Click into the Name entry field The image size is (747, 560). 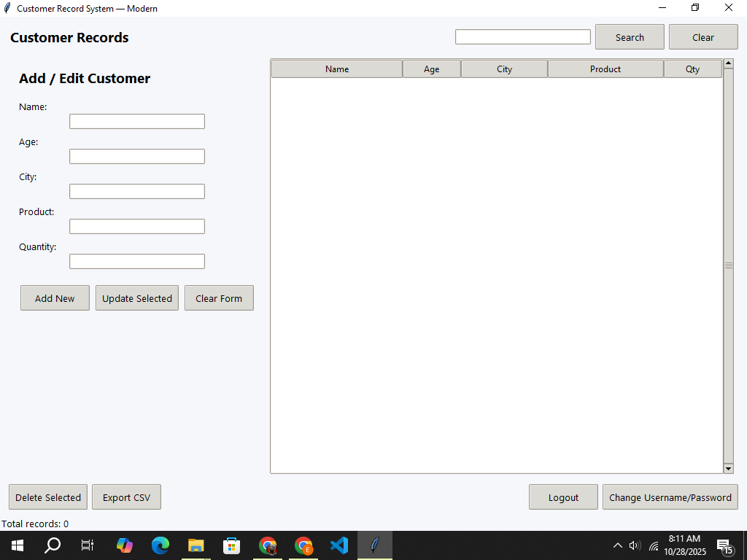point(137,122)
